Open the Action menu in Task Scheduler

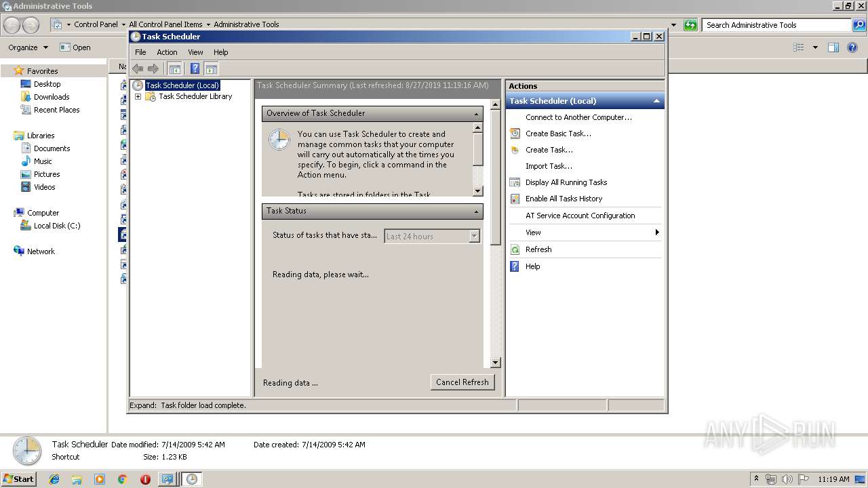(x=167, y=52)
